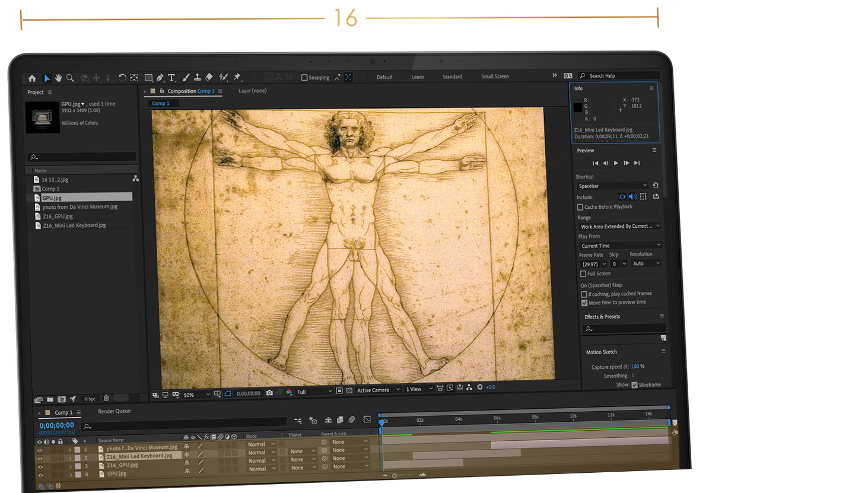Image resolution: width=868 pixels, height=493 pixels.
Task: Take snapshot with camera icon in viewer
Action: (x=269, y=393)
